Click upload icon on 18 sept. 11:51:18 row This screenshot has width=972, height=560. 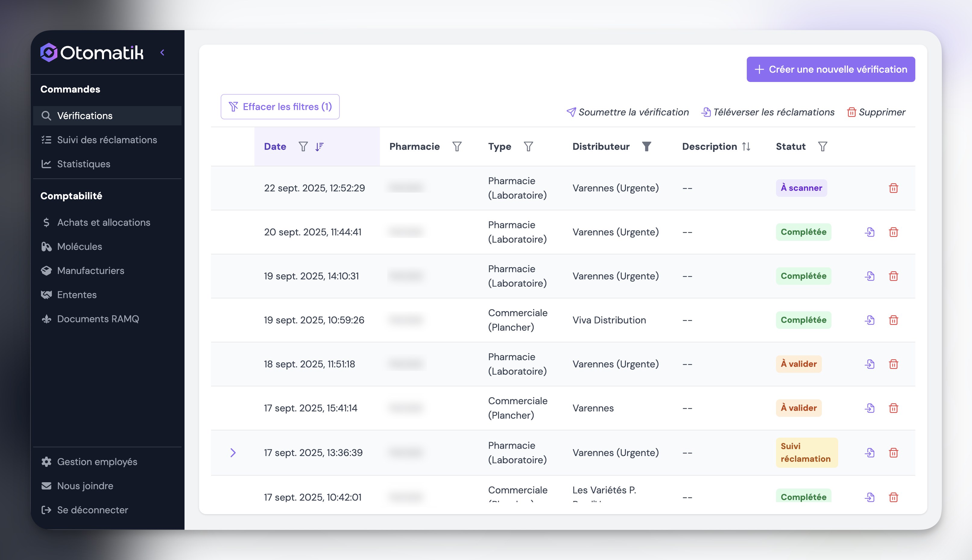869,364
